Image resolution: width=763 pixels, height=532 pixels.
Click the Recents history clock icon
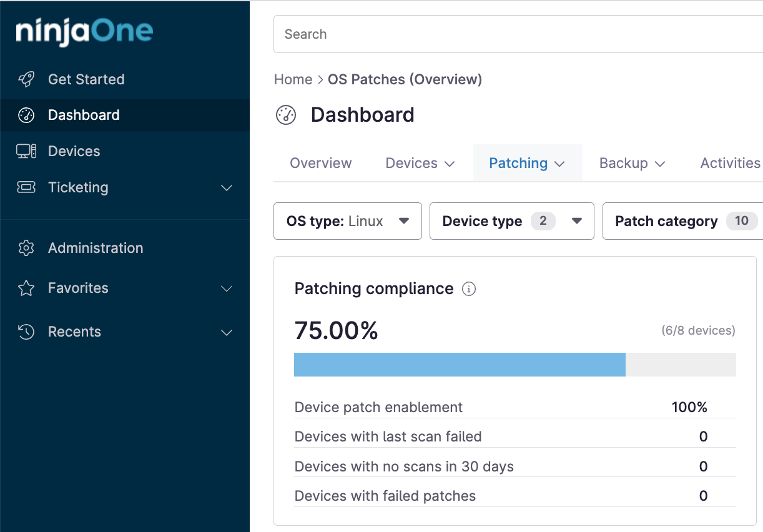[x=26, y=332]
